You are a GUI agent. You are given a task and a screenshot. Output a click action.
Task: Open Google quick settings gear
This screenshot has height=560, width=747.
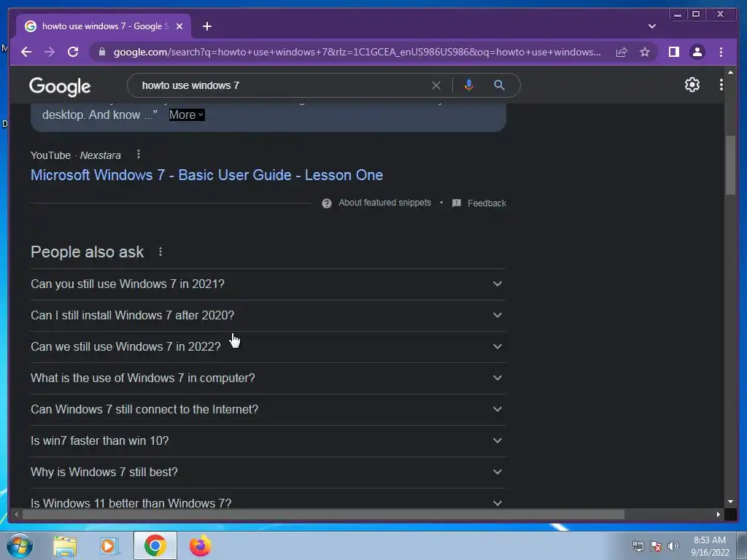pyautogui.click(x=692, y=85)
